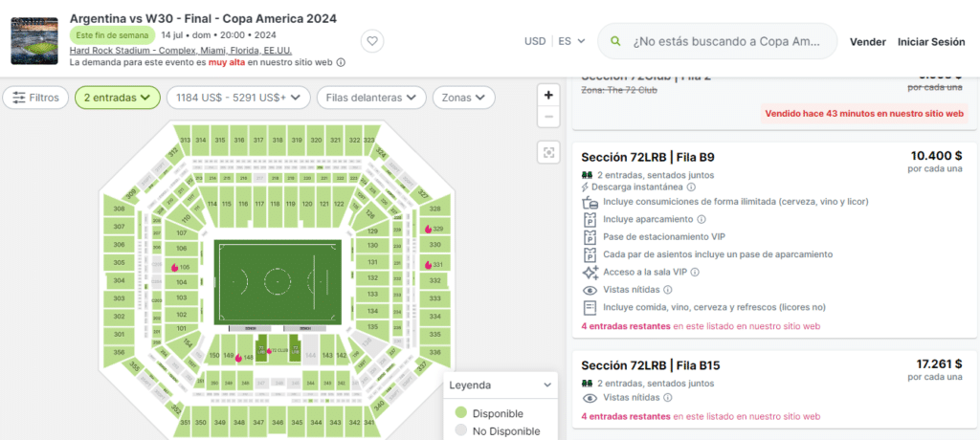This screenshot has height=440, width=980.
Task: Expand the 2 entradas quantity dropdown
Action: (x=117, y=98)
